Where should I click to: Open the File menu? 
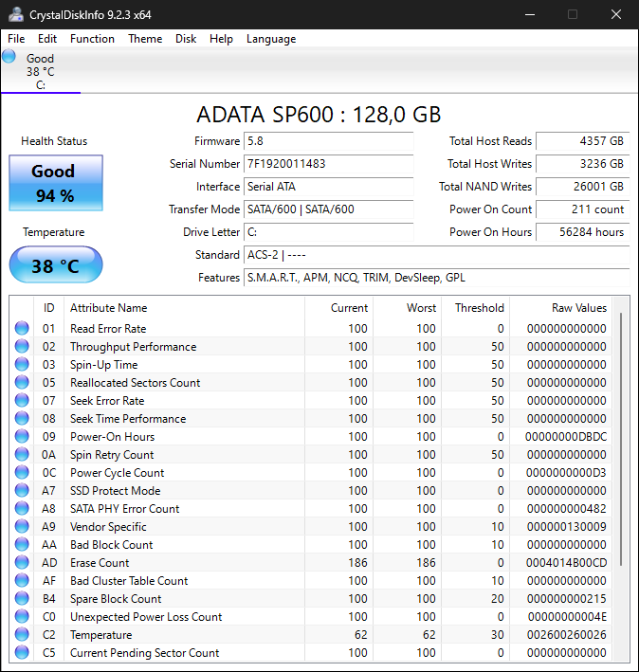[x=16, y=39]
